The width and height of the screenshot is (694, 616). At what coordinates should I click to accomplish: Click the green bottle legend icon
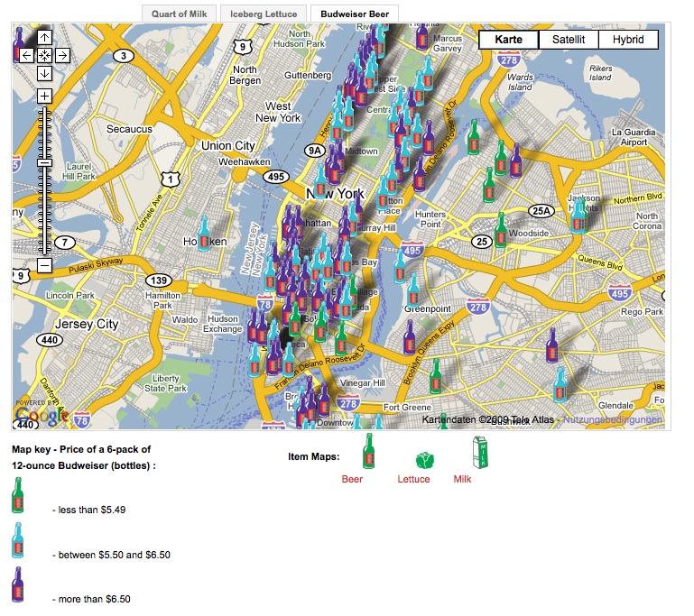(x=17, y=495)
